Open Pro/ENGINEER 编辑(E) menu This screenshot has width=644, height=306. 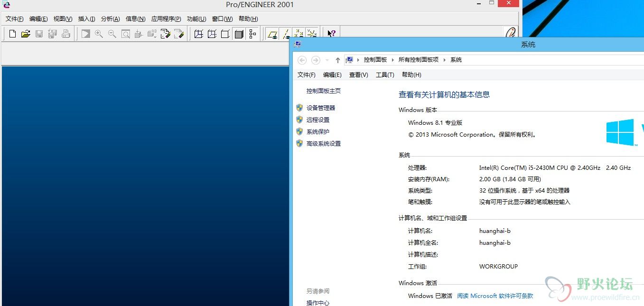[38, 19]
